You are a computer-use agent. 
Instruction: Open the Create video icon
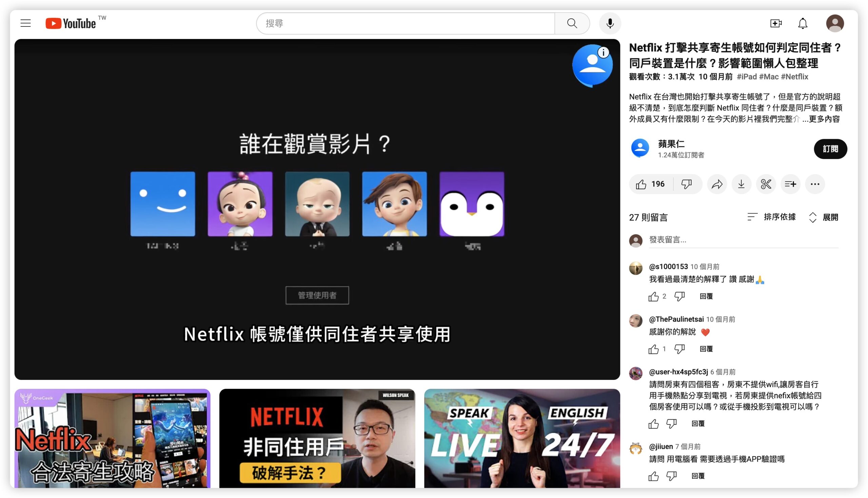(x=776, y=23)
